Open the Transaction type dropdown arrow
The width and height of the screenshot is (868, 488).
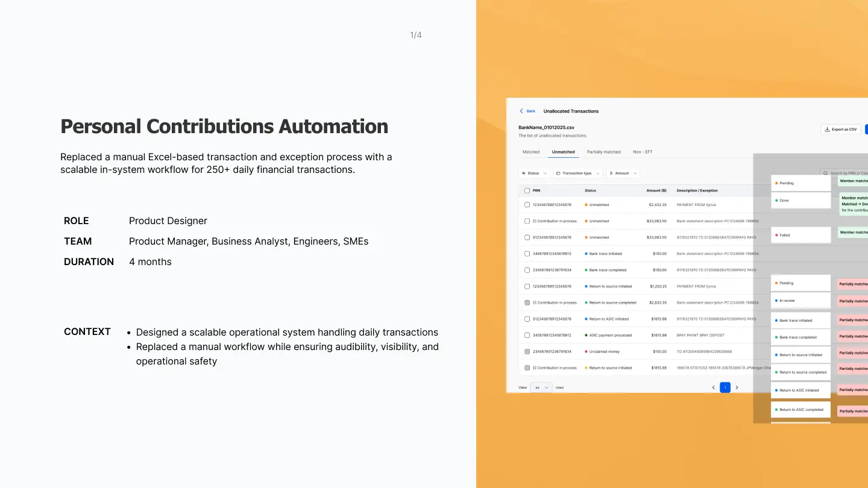(597, 173)
